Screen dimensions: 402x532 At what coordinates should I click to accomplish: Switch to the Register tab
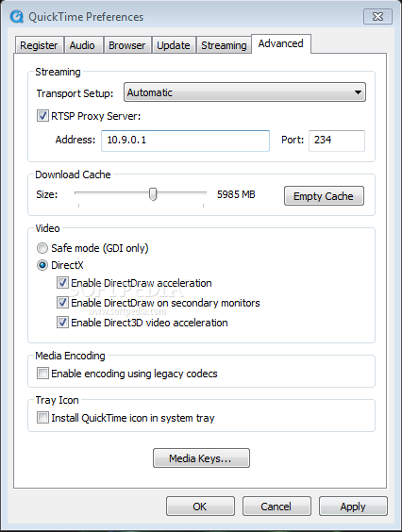39,45
